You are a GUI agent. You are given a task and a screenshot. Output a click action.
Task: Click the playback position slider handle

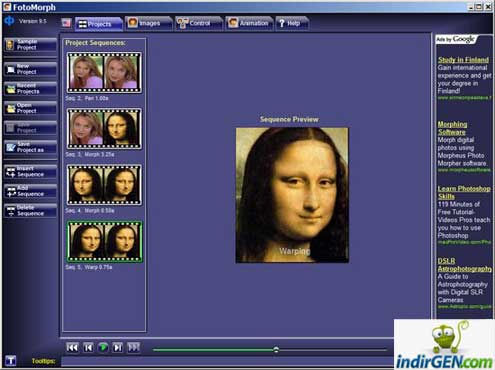pyautogui.click(x=276, y=350)
